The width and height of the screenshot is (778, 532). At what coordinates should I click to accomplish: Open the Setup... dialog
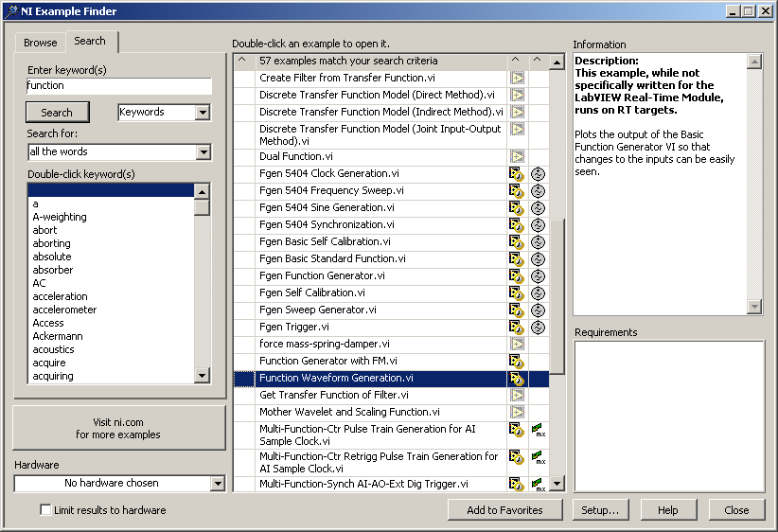point(600,509)
